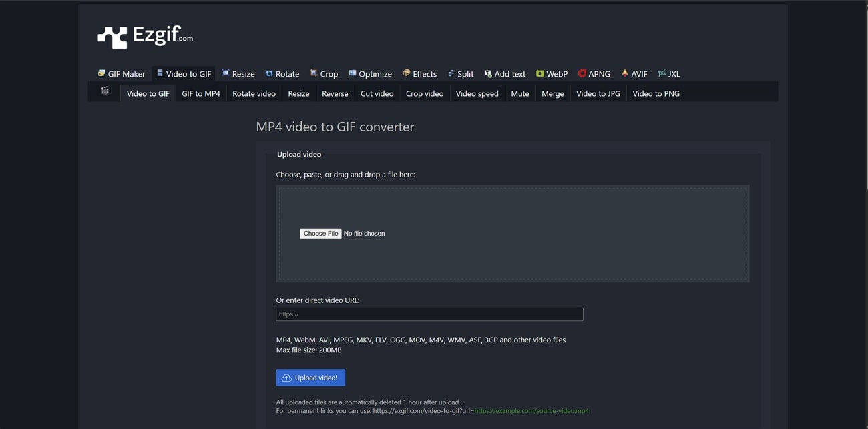Click the Choose File button
This screenshot has width=868, height=429.
coord(320,234)
